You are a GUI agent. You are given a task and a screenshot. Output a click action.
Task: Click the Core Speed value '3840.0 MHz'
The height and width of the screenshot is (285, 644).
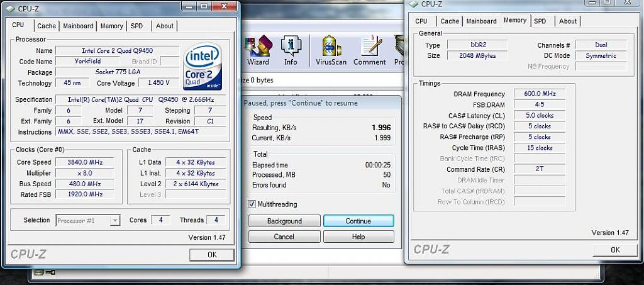(x=85, y=162)
